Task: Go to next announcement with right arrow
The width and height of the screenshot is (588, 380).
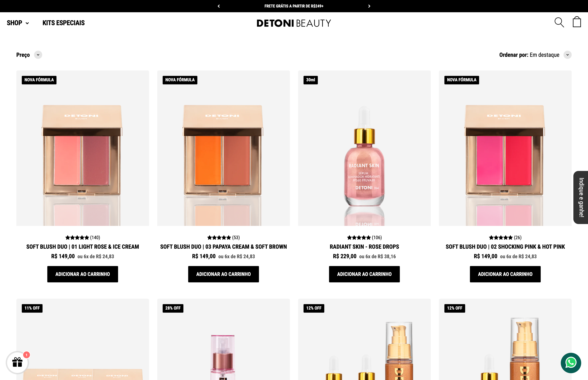Action: tap(369, 6)
